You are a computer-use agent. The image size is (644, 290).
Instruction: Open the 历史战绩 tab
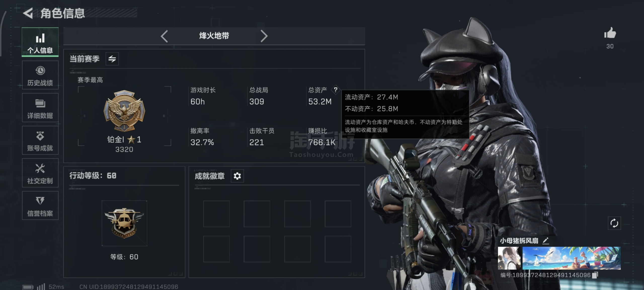[40, 75]
